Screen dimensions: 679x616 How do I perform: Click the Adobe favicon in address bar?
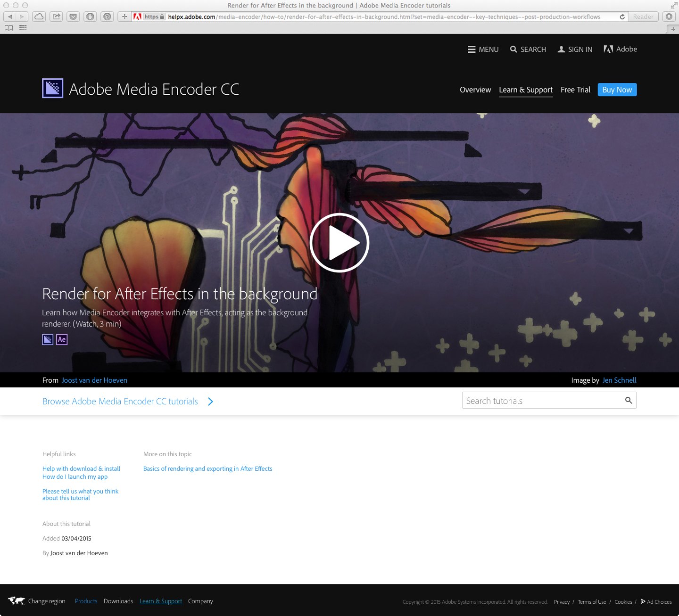pyautogui.click(x=137, y=16)
